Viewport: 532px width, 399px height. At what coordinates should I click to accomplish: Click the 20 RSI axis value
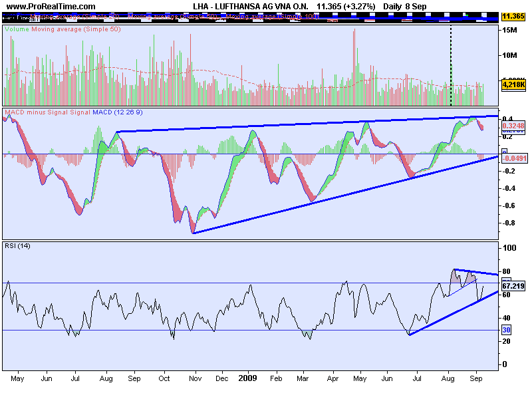coord(507,341)
